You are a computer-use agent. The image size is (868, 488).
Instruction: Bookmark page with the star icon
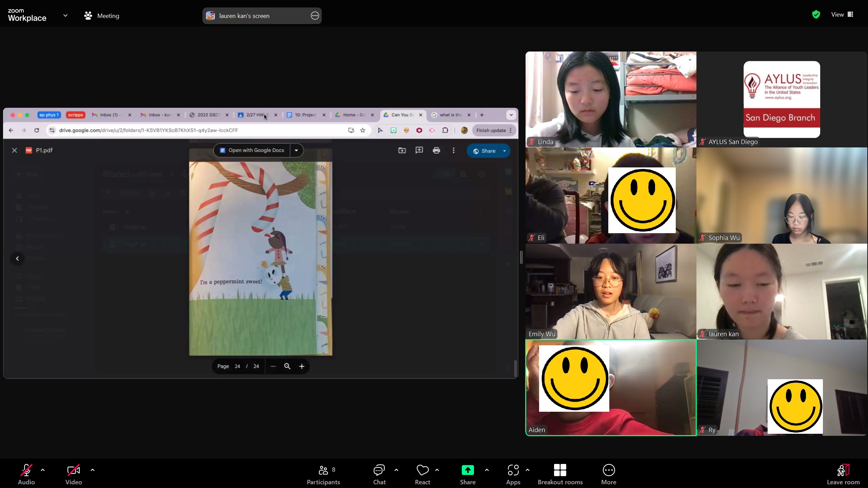[x=363, y=130]
